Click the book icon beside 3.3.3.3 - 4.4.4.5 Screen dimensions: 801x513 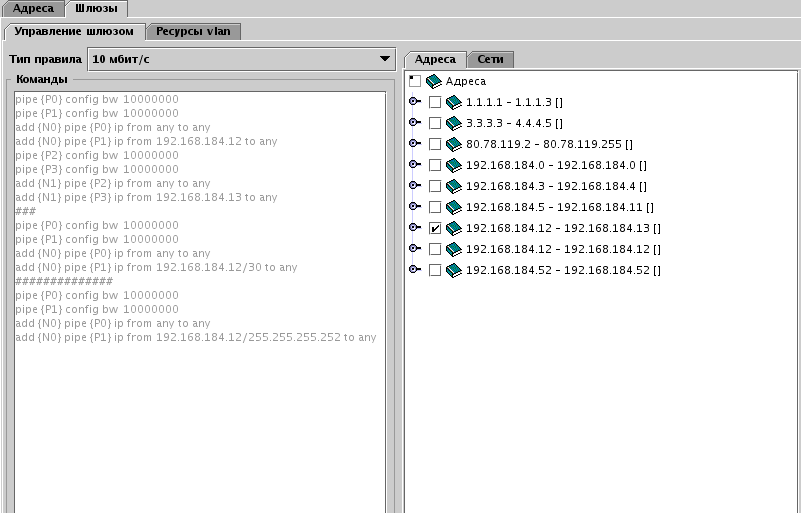coord(454,123)
